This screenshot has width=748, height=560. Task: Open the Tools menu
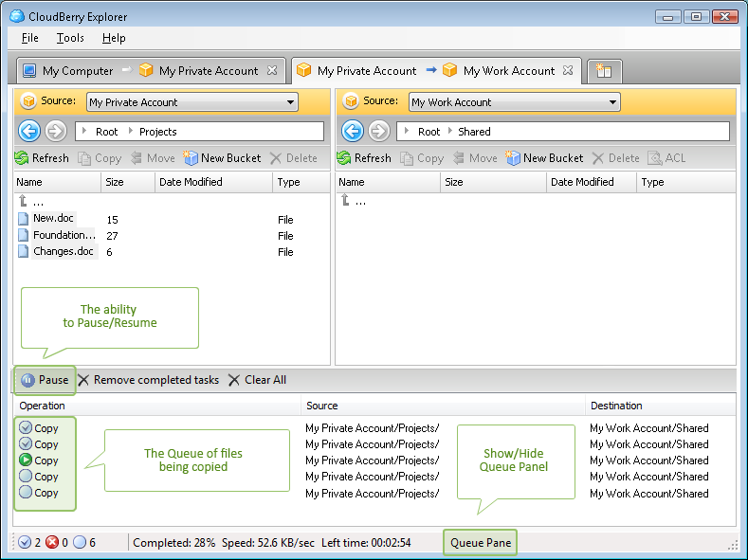click(69, 38)
